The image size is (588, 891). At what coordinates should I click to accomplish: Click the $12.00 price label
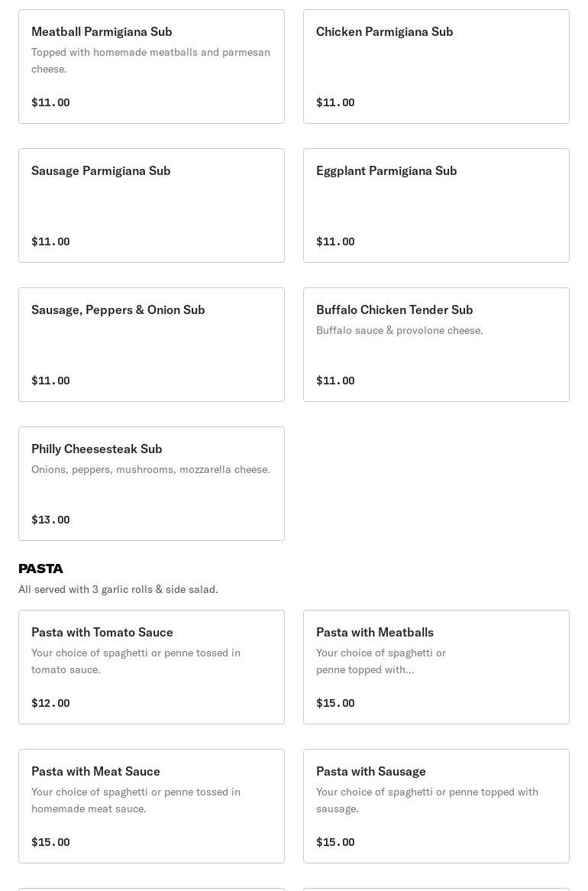pyautogui.click(x=50, y=703)
